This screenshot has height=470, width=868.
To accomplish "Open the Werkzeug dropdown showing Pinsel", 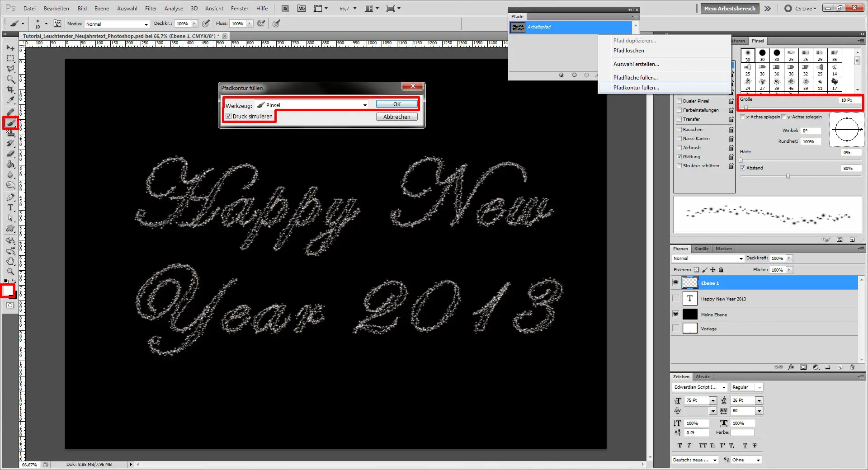I will (364, 105).
